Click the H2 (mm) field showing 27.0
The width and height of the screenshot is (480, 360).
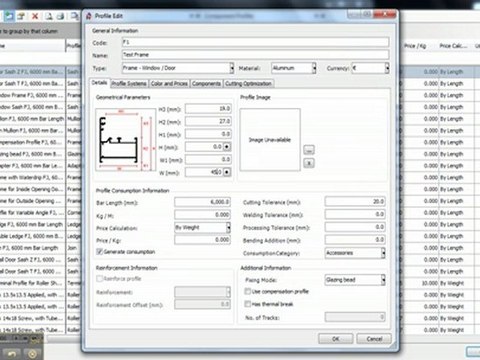[208, 121]
